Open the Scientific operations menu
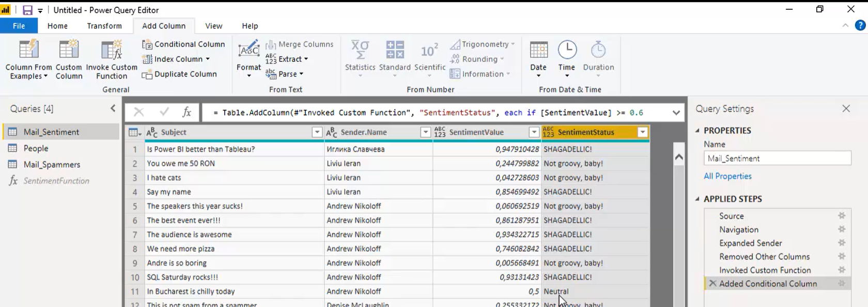This screenshot has width=868, height=307. pyautogui.click(x=430, y=59)
